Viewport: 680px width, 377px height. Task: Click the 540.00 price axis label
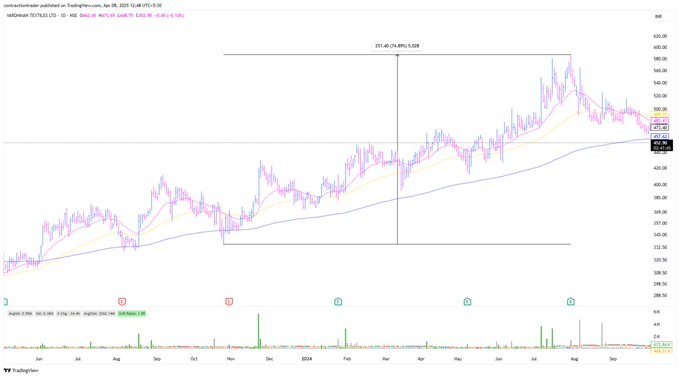[x=660, y=83]
